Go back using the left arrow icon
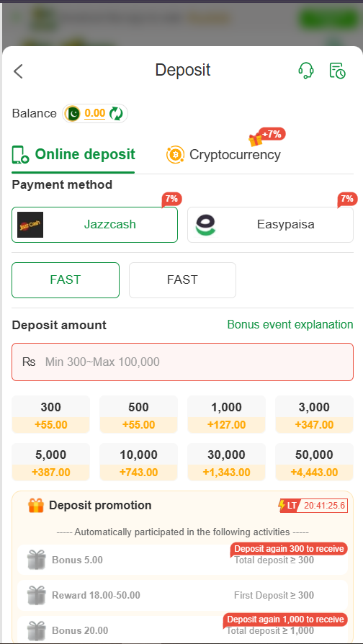 18,71
